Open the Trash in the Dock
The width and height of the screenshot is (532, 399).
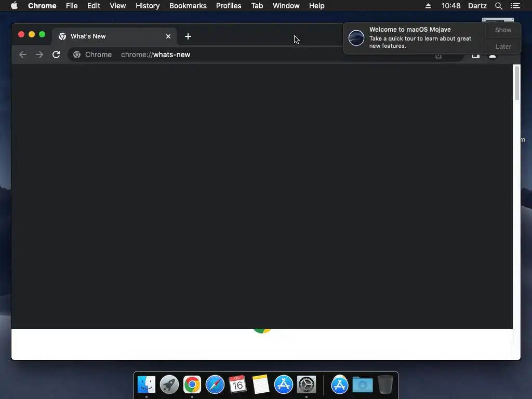[385, 384]
